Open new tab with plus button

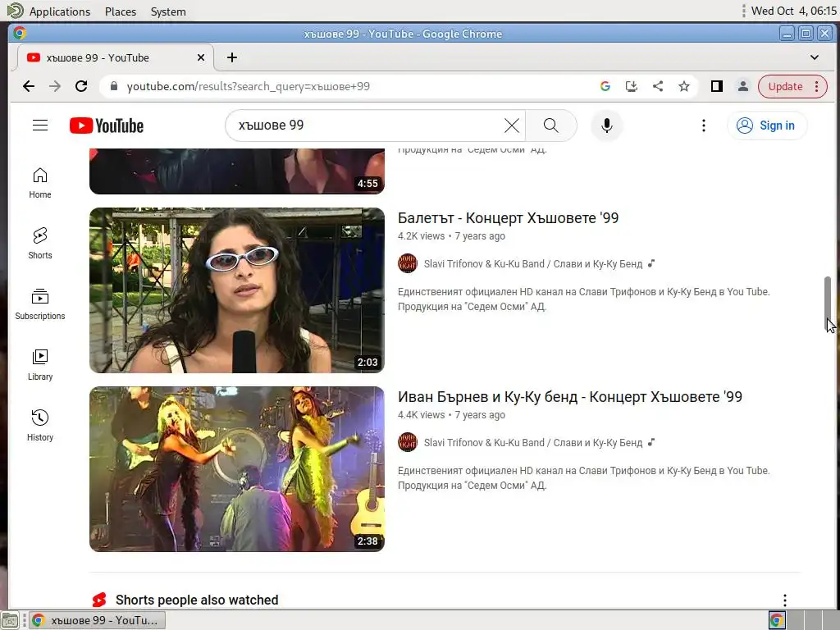click(232, 57)
